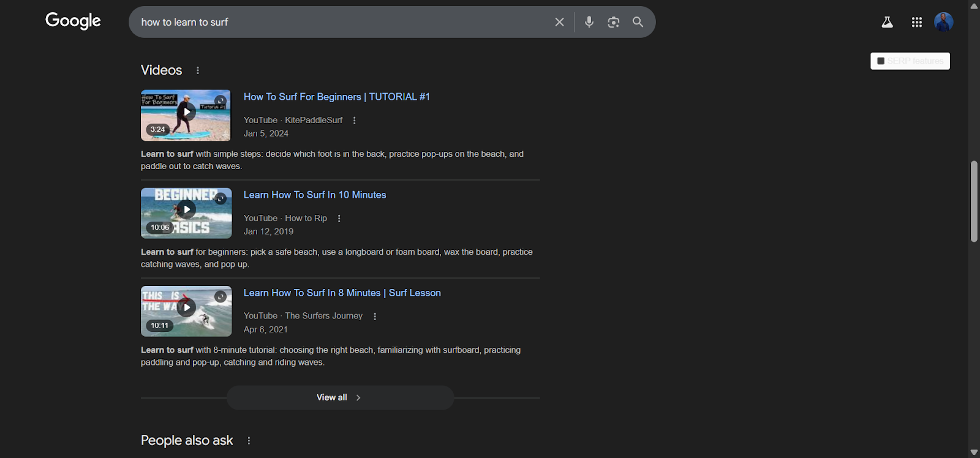Click the People also ask heading

click(x=187, y=440)
